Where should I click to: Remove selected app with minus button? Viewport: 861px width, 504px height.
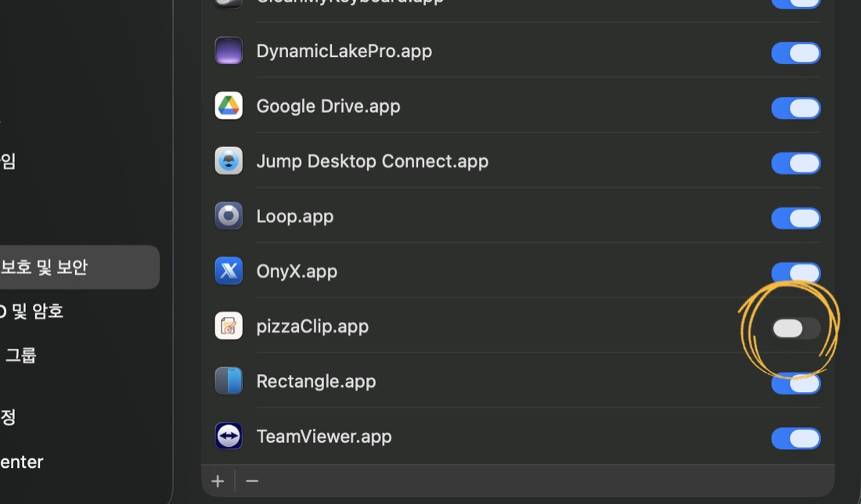tap(252, 481)
